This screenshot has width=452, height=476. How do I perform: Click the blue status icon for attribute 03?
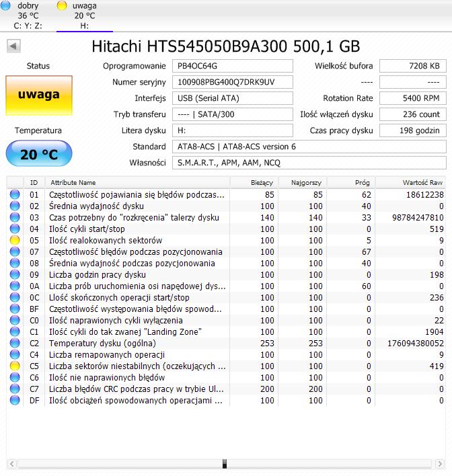tap(15, 217)
